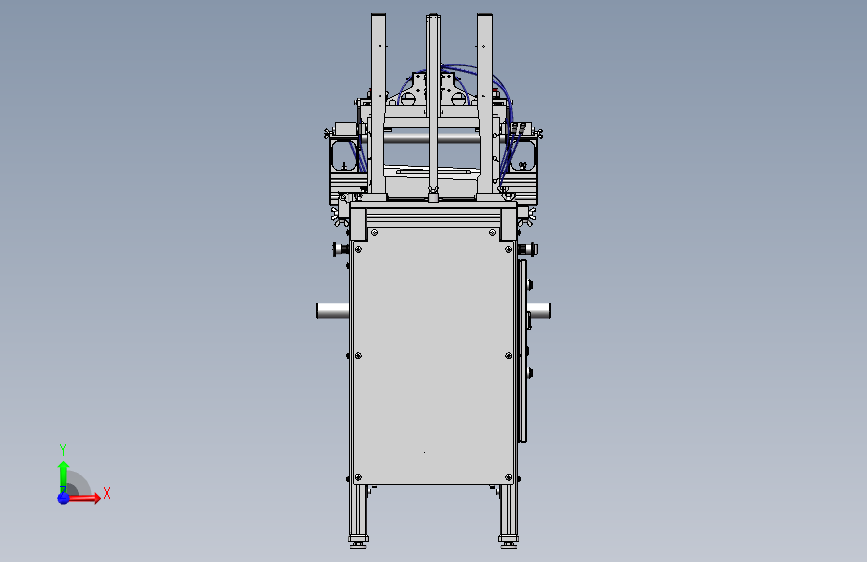The image size is (867, 562).
Task: Select the right protruding horizontal shaft
Action: click(x=539, y=311)
